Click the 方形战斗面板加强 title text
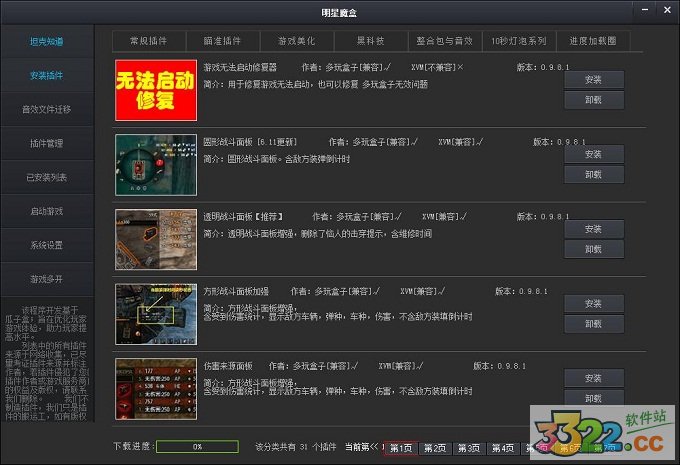680x465 pixels. click(x=236, y=291)
